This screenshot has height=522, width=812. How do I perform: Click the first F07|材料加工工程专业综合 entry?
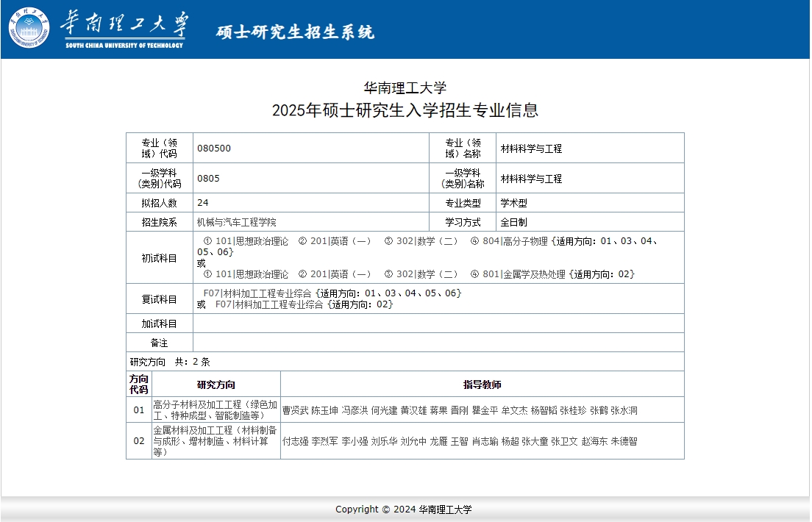pyautogui.click(x=257, y=293)
